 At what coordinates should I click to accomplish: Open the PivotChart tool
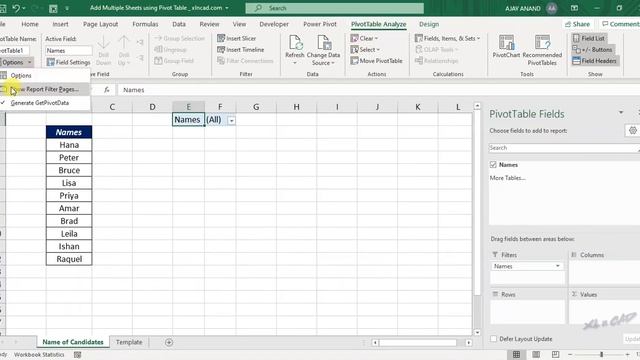pos(506,46)
